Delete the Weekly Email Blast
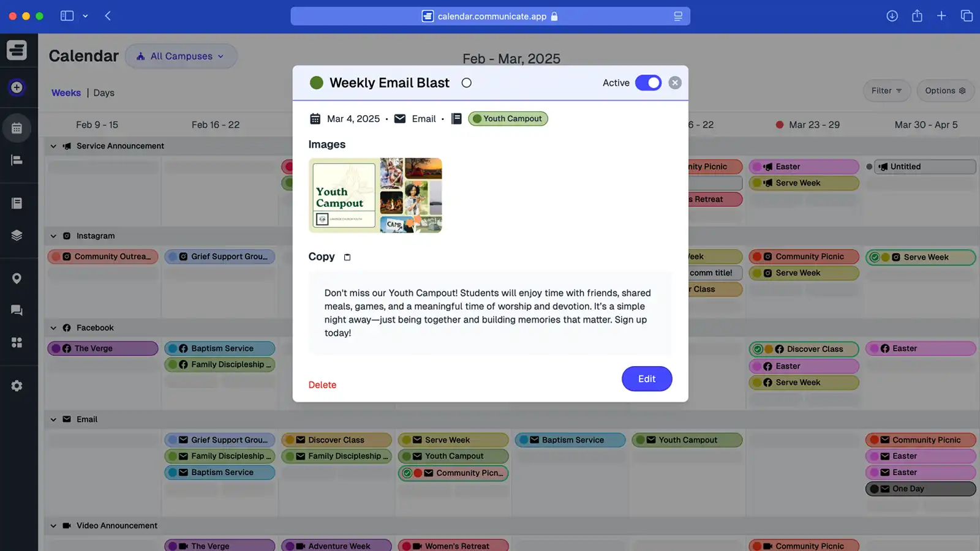 coord(322,384)
